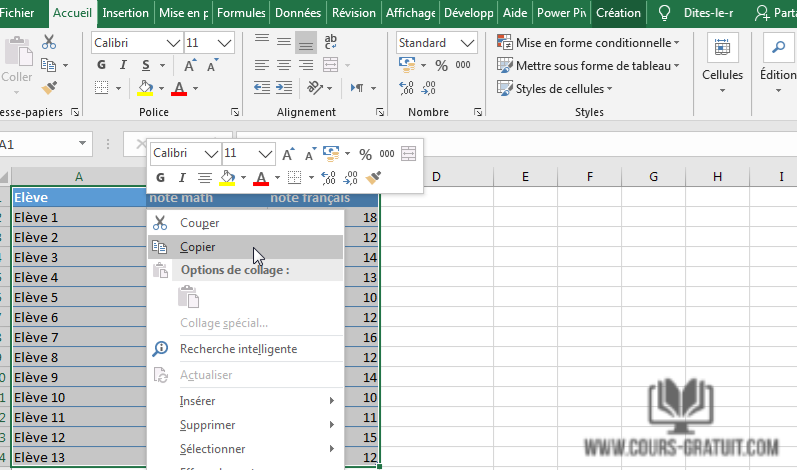Click the scissors cut icon in the ribbon clipboard group

pos(49,42)
